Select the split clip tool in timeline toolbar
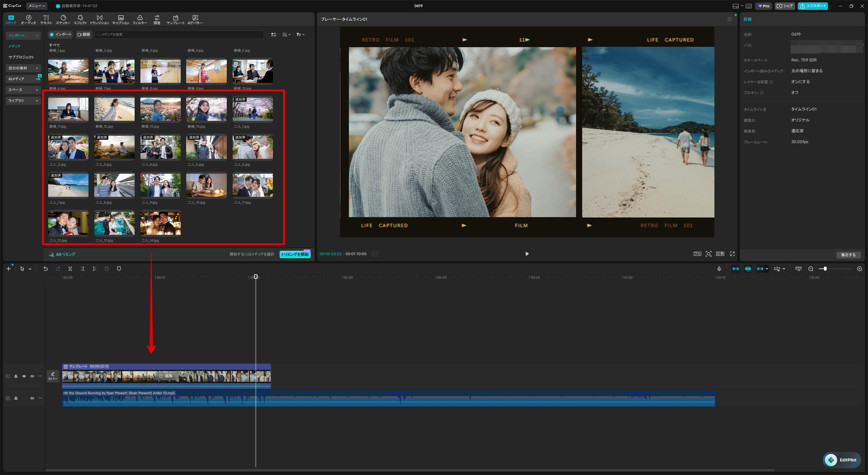Image resolution: width=868 pixels, height=475 pixels. (x=70, y=269)
